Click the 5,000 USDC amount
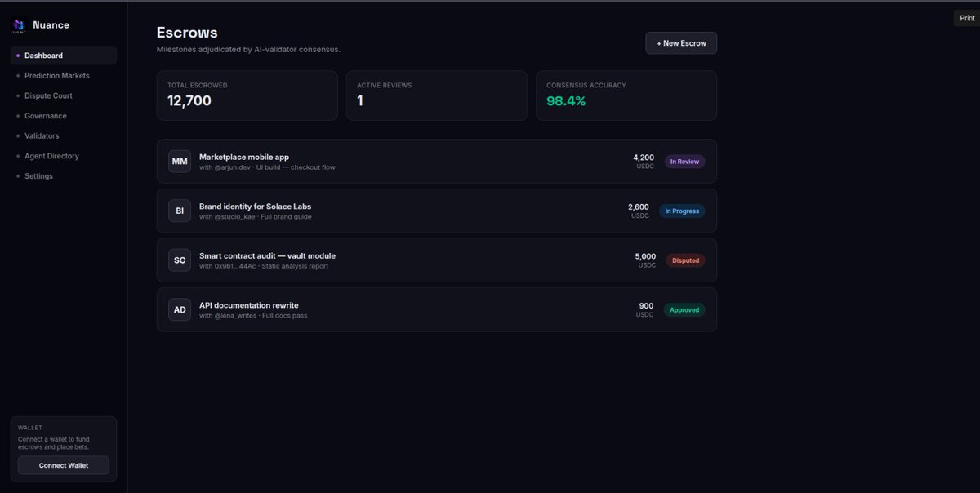 tap(645, 260)
